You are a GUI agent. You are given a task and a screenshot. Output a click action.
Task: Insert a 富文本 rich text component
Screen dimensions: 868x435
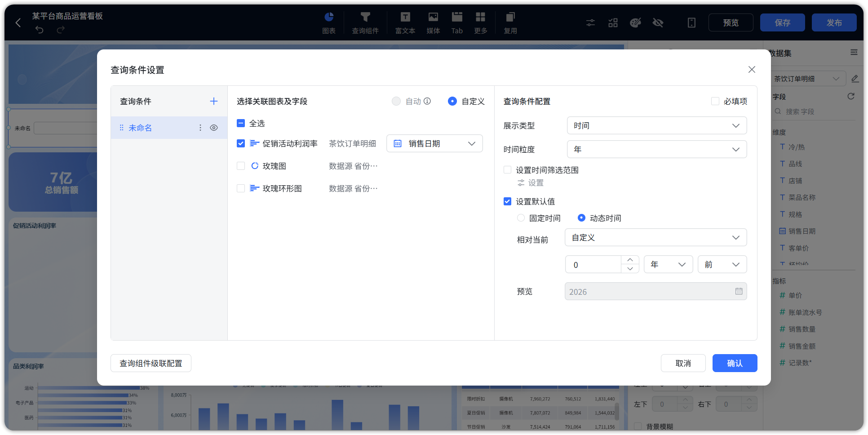tap(405, 22)
